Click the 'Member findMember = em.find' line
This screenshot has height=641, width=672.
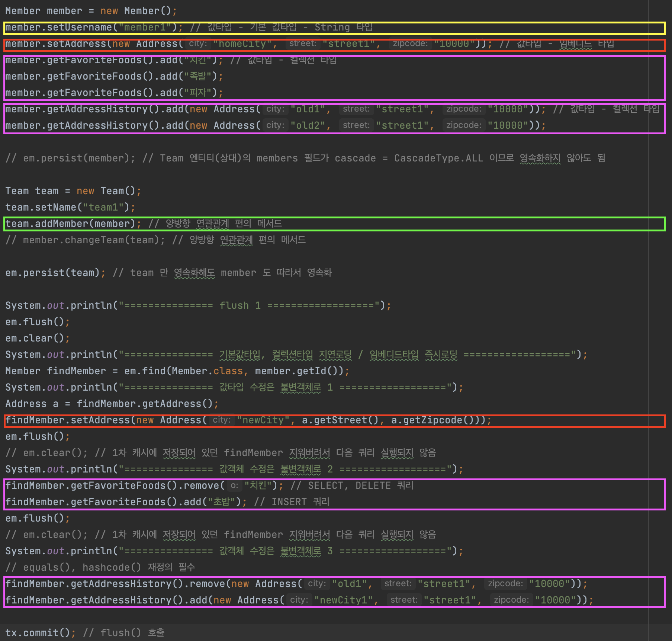(x=177, y=371)
